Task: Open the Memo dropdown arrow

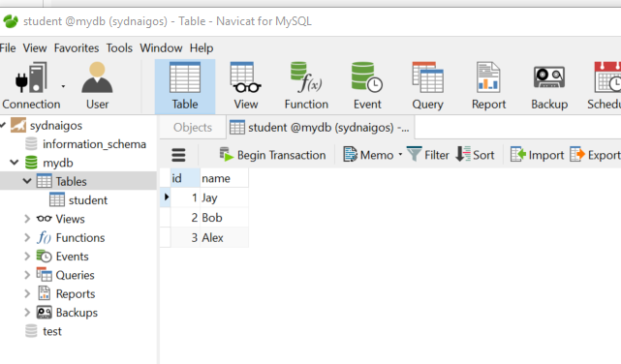Action: tap(400, 154)
